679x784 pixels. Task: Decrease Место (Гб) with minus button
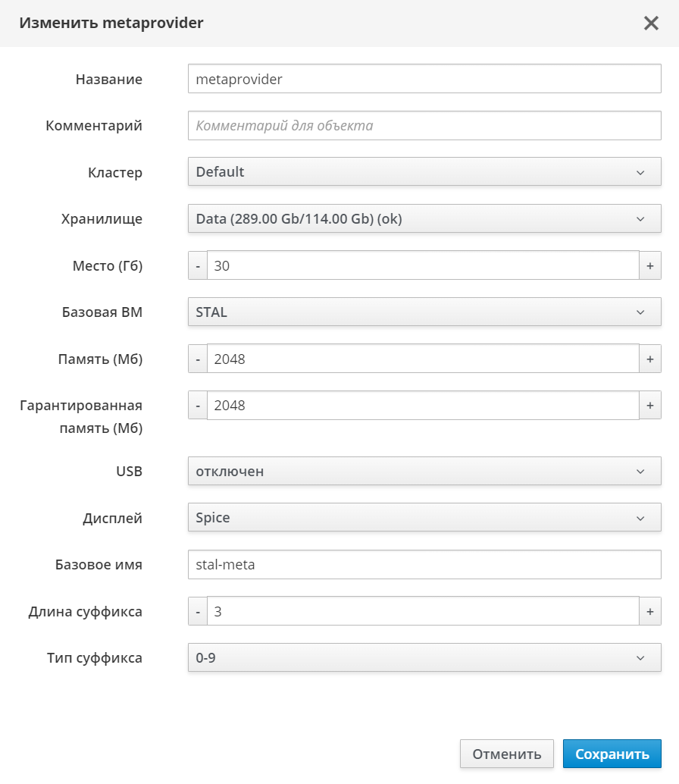pos(198,265)
